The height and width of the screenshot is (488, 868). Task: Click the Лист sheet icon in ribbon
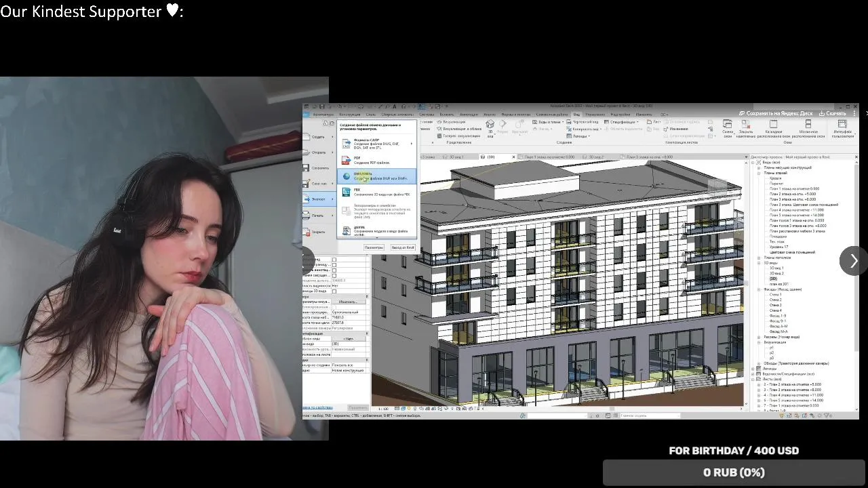point(649,122)
